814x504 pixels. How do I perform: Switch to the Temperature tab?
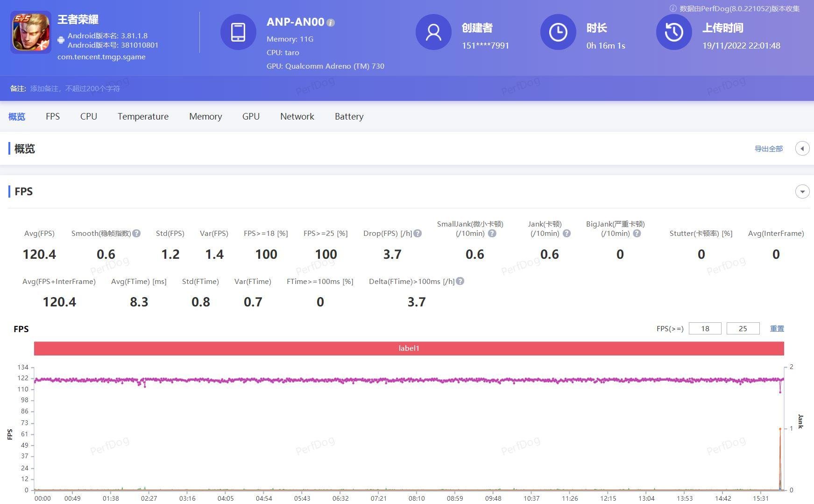point(143,116)
